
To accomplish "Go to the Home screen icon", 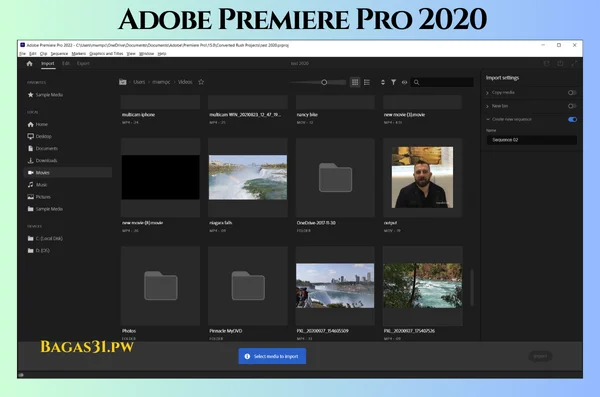I will tap(29, 64).
